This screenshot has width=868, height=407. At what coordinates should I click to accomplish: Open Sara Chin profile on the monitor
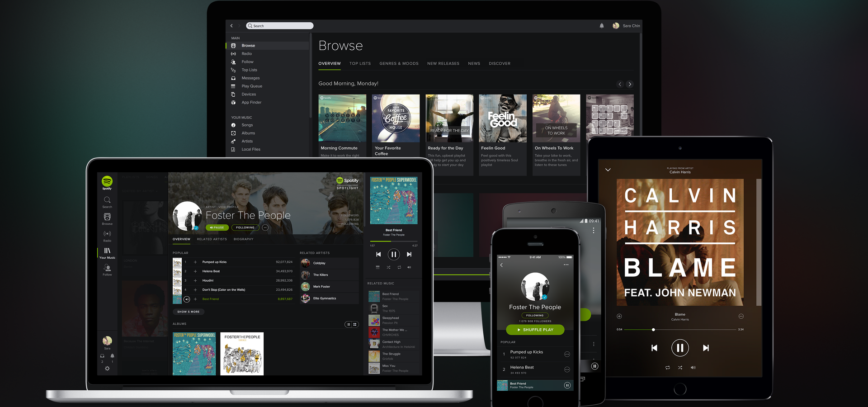(x=626, y=26)
